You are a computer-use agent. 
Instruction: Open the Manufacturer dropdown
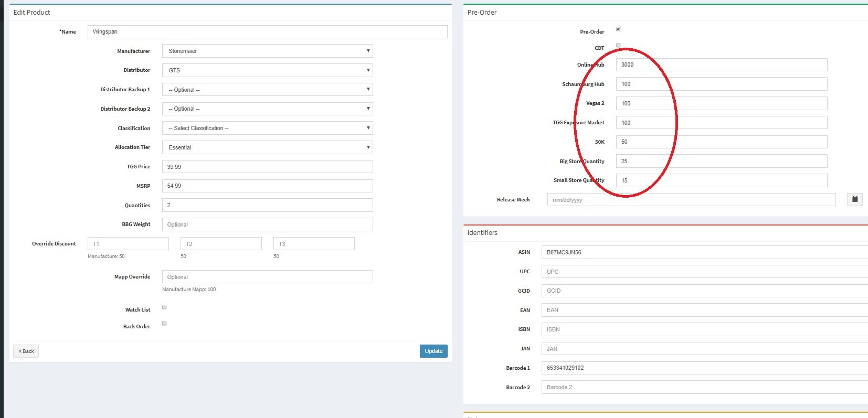[267, 51]
